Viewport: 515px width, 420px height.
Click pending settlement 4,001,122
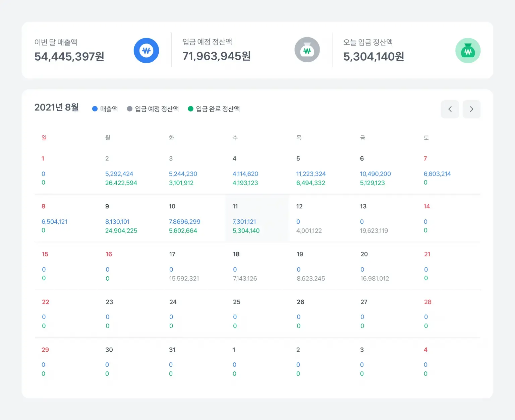[309, 231]
